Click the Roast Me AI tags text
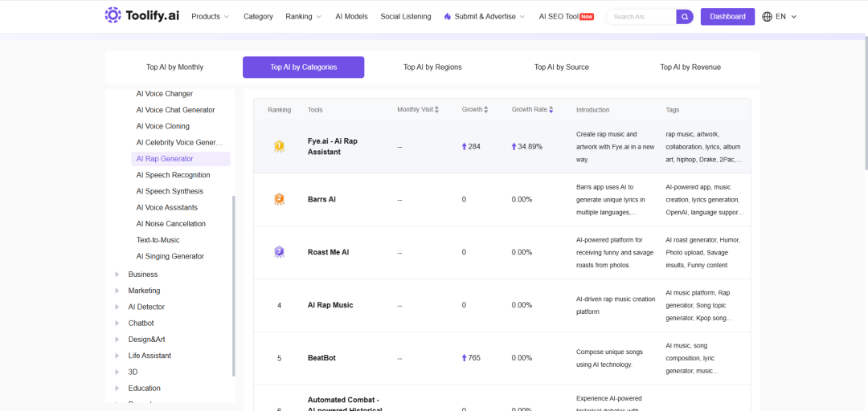 point(703,252)
